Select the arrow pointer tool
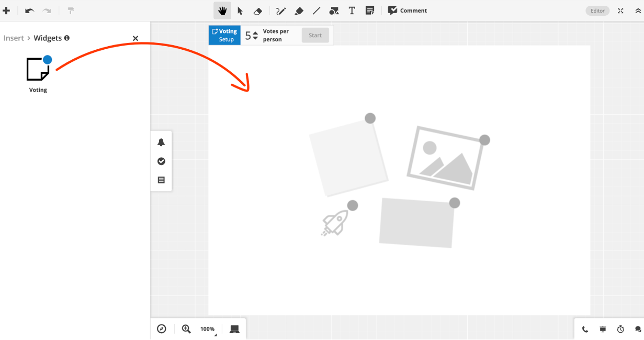This screenshot has width=644, height=340. 240,10
